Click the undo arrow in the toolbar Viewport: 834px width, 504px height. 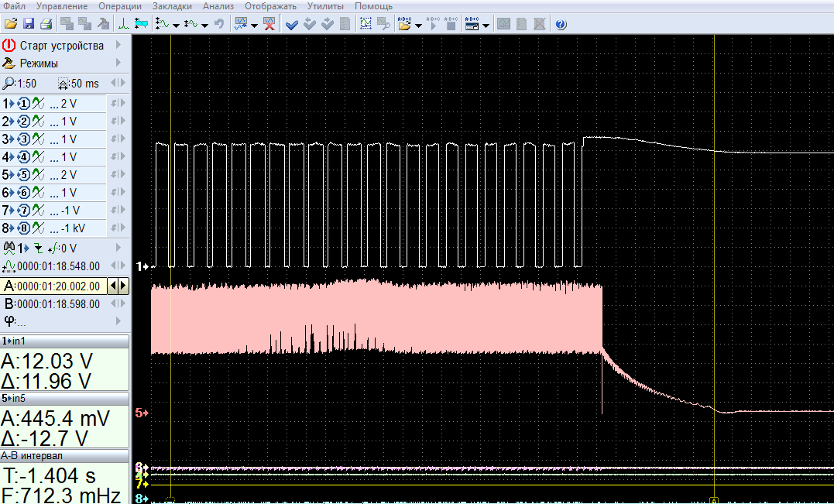(x=220, y=24)
